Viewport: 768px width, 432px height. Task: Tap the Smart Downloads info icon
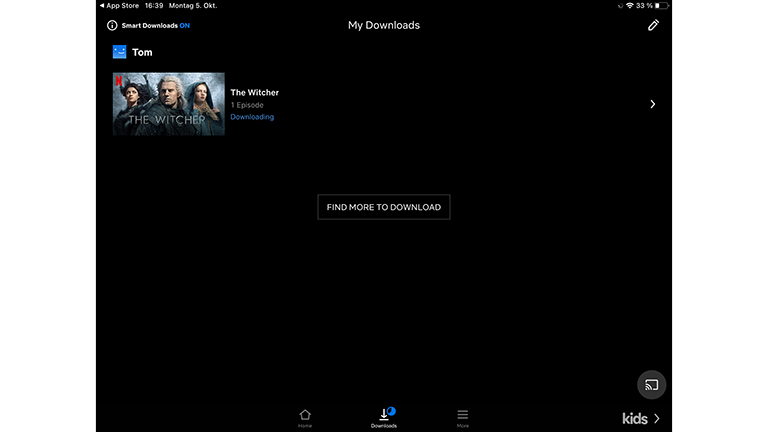112,25
